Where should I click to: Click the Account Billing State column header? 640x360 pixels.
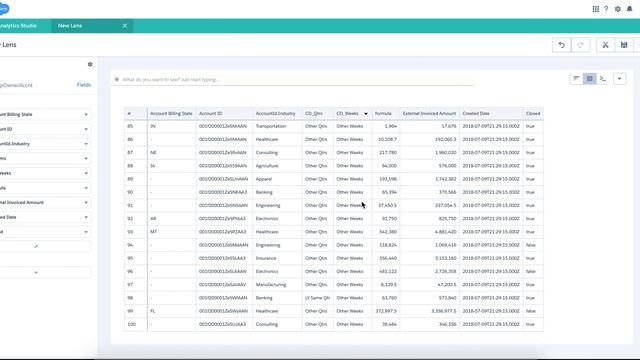point(171,113)
